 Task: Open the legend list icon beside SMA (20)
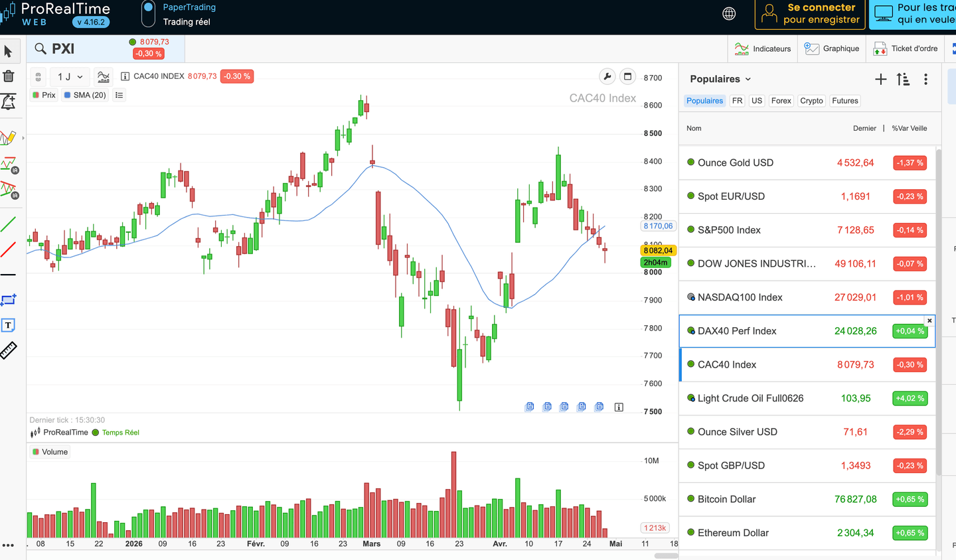tap(119, 95)
